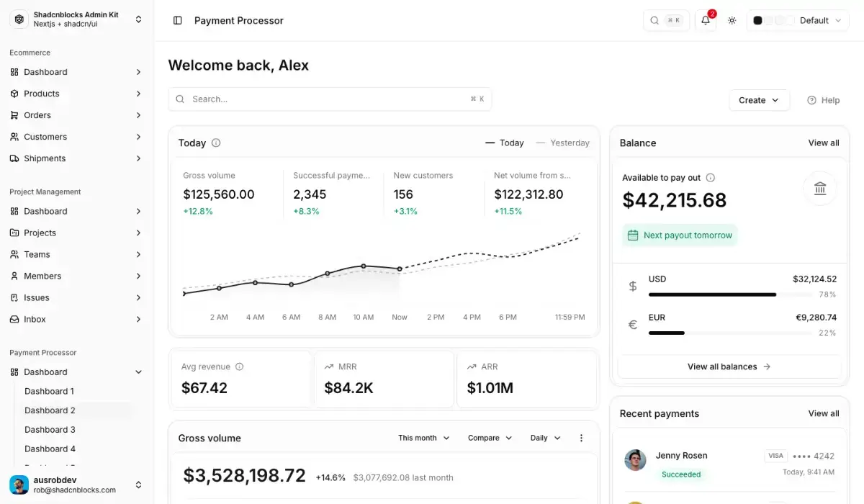
Task: Open the Create dropdown button
Action: pyautogui.click(x=759, y=100)
